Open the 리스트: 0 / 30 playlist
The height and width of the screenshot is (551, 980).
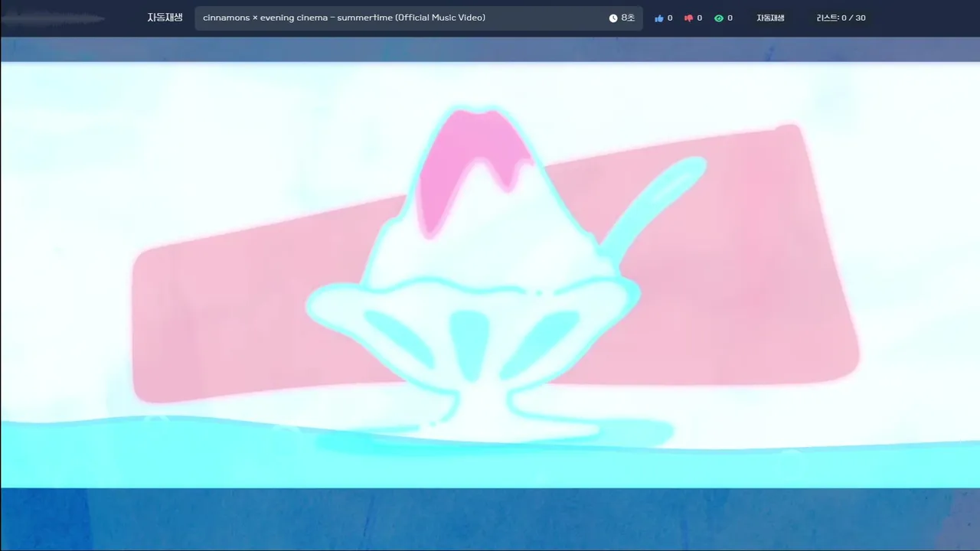841,18
